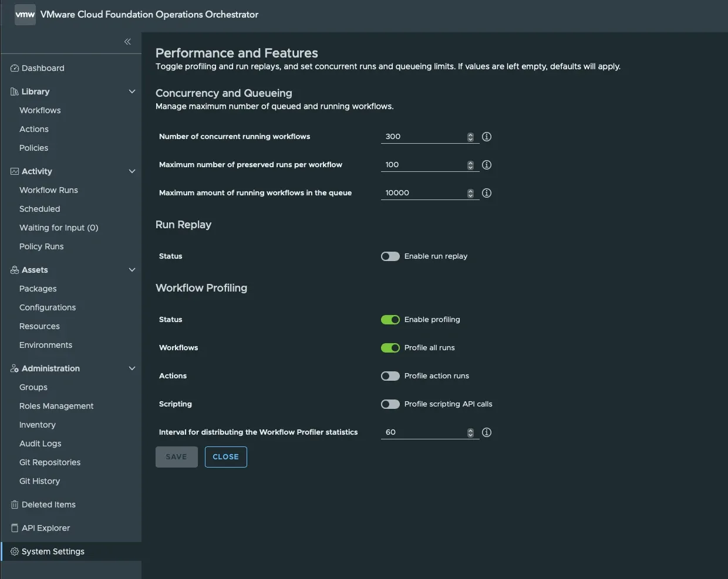Click the Deleted Items trash icon

(x=15, y=504)
